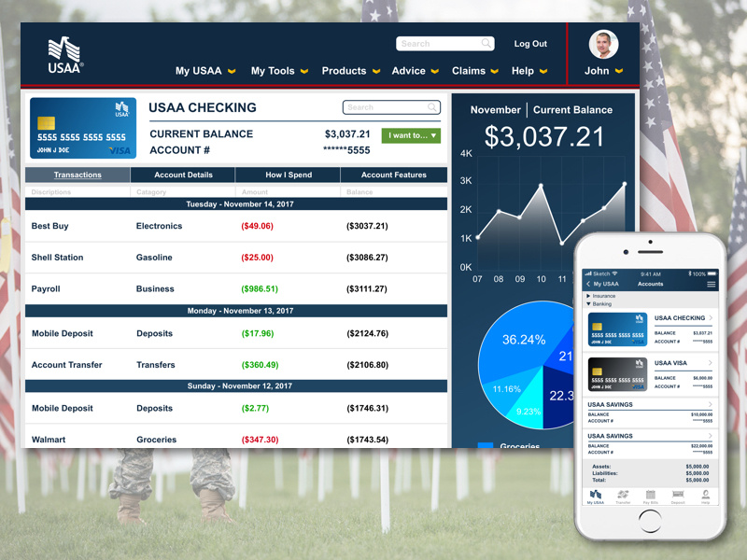
Task: Tap the Deposit icon on the phone
Action: point(676,496)
